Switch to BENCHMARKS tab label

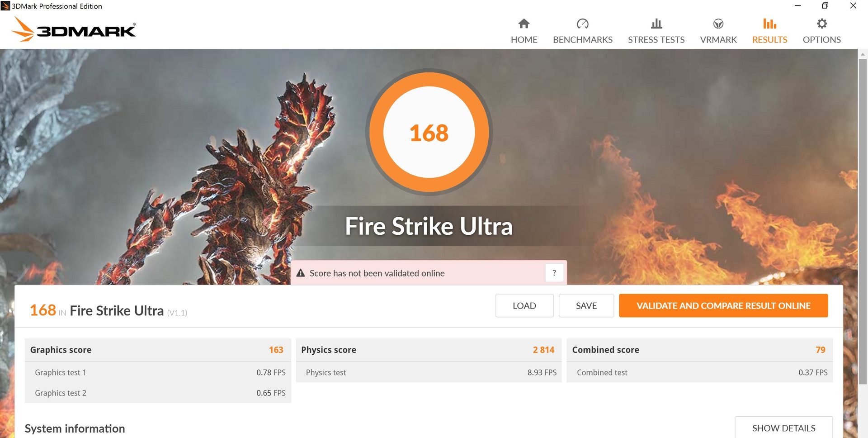tap(583, 40)
